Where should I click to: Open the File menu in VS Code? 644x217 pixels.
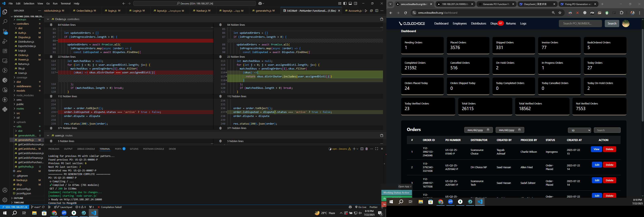click(10, 3)
